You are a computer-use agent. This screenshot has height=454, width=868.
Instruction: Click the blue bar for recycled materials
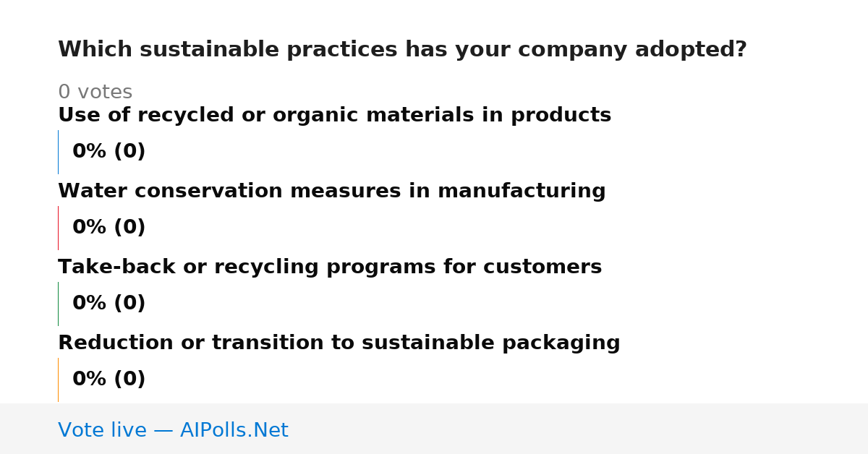[x=59, y=152]
